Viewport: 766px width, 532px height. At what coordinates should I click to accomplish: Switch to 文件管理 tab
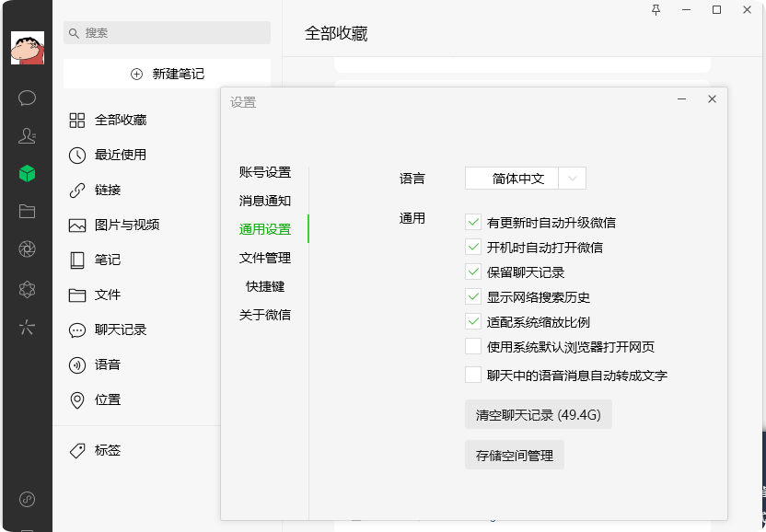click(x=265, y=258)
